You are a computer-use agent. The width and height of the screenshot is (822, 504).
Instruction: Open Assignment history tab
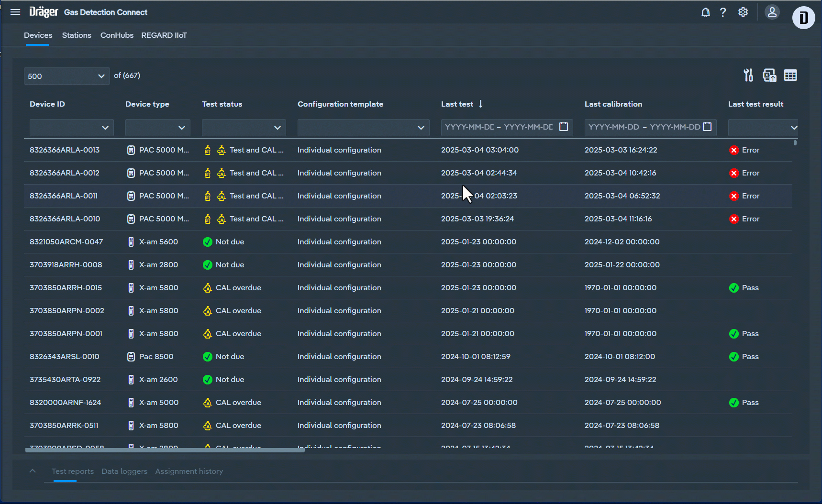[x=189, y=471]
